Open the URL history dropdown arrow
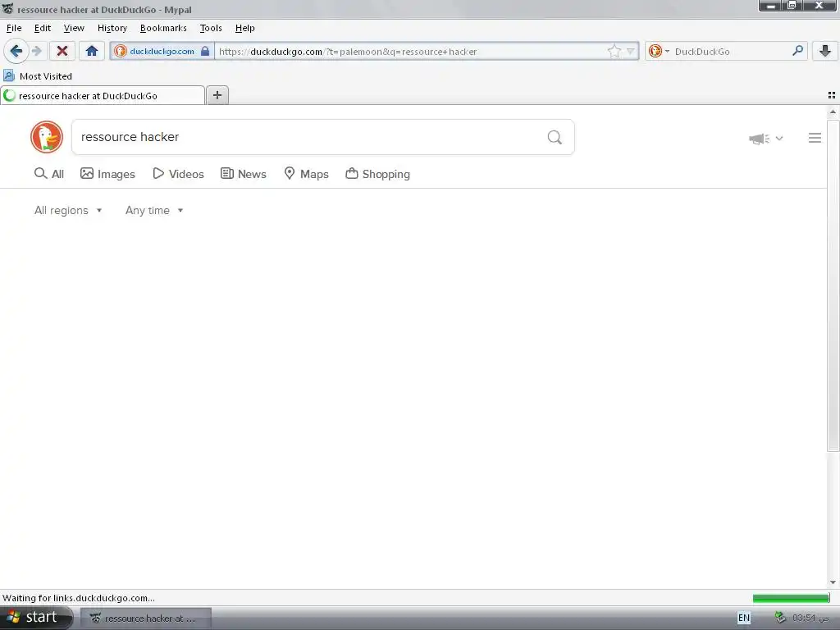 (631, 52)
